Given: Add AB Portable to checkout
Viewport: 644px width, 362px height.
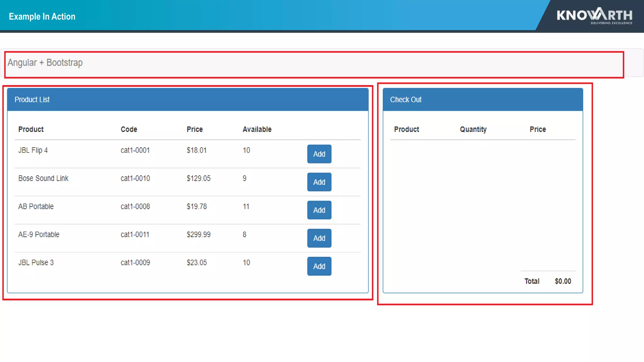Looking at the screenshot, I should [x=319, y=210].
